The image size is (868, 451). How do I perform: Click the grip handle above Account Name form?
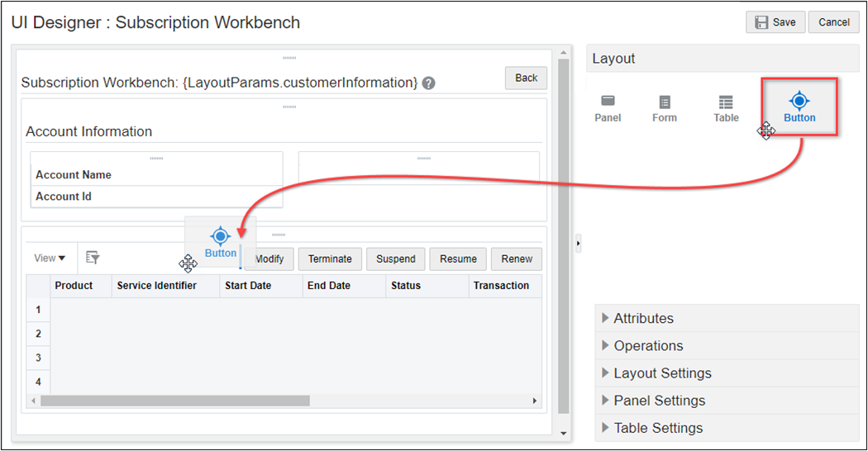coord(157,159)
